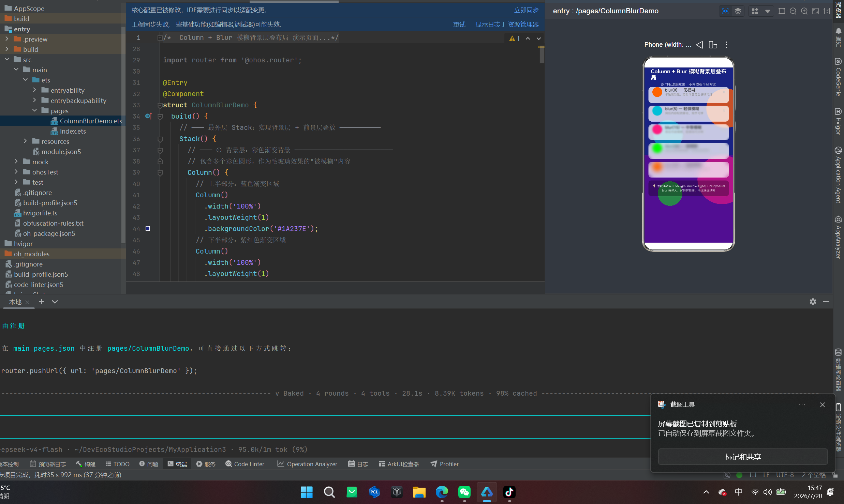
Task: Collapse the src folder
Action: click(7, 60)
